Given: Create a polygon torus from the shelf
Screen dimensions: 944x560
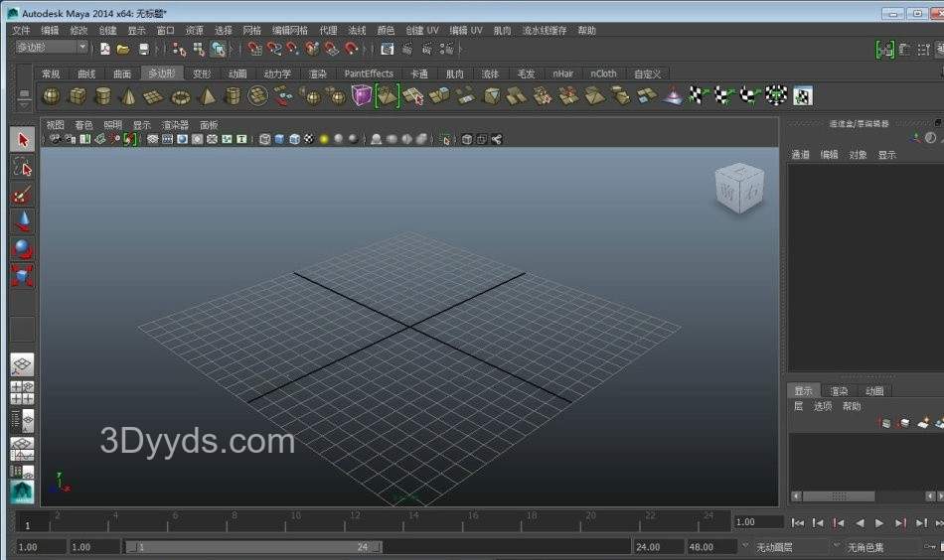Looking at the screenshot, I should [180, 96].
